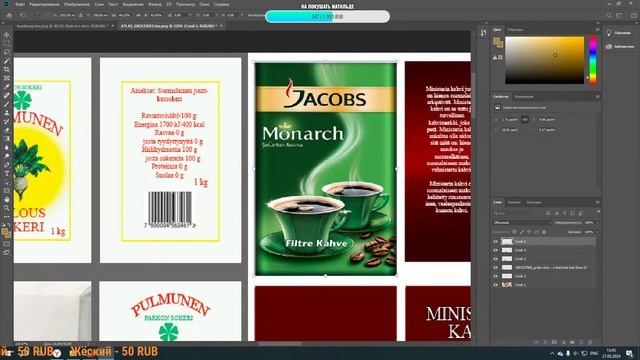Hide the Слой 1 layer
Viewport: 640px width, 360px height.
[x=496, y=284]
